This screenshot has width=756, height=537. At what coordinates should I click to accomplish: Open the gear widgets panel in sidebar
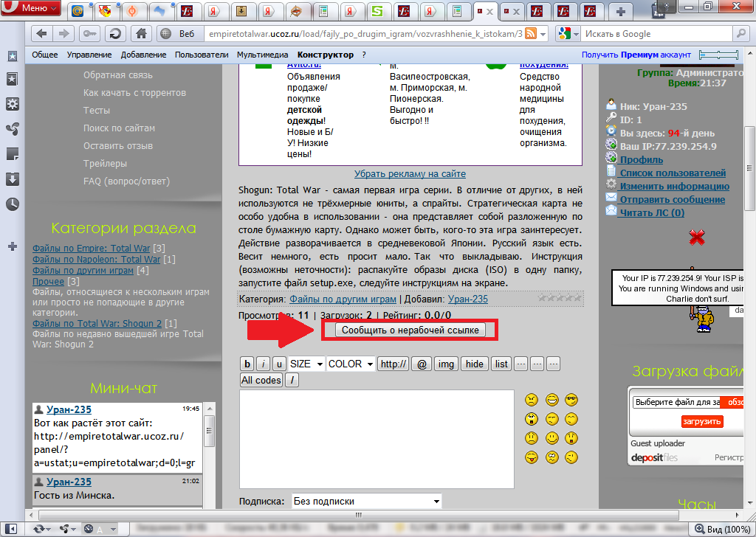(13, 104)
